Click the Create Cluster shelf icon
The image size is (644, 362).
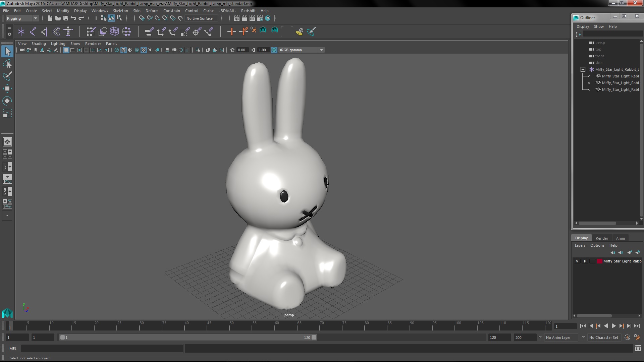(x=126, y=32)
